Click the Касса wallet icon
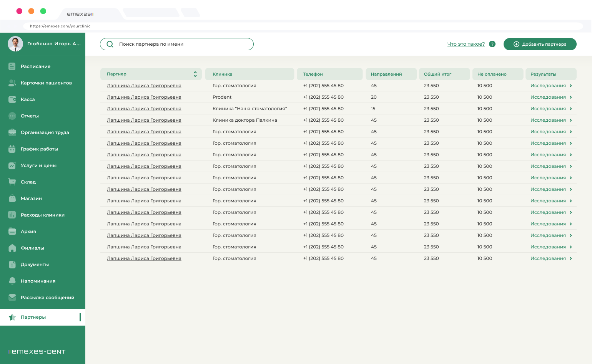 pos(12,99)
